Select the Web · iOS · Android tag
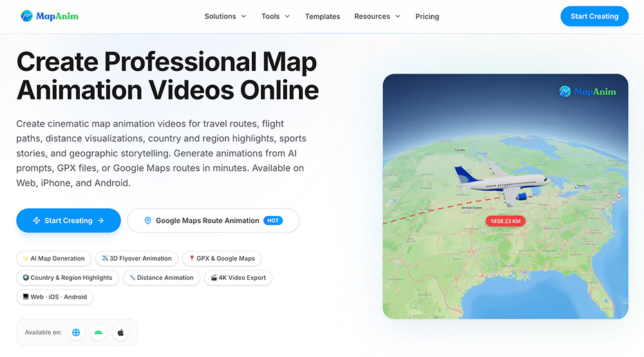Screen dimensions: 644x357 tap(55, 297)
